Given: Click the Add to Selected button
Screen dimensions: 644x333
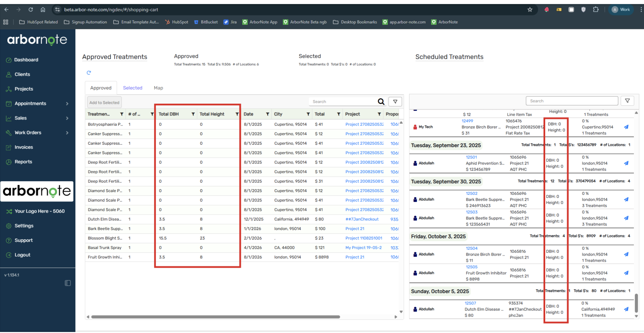Looking at the screenshot, I should tap(104, 103).
